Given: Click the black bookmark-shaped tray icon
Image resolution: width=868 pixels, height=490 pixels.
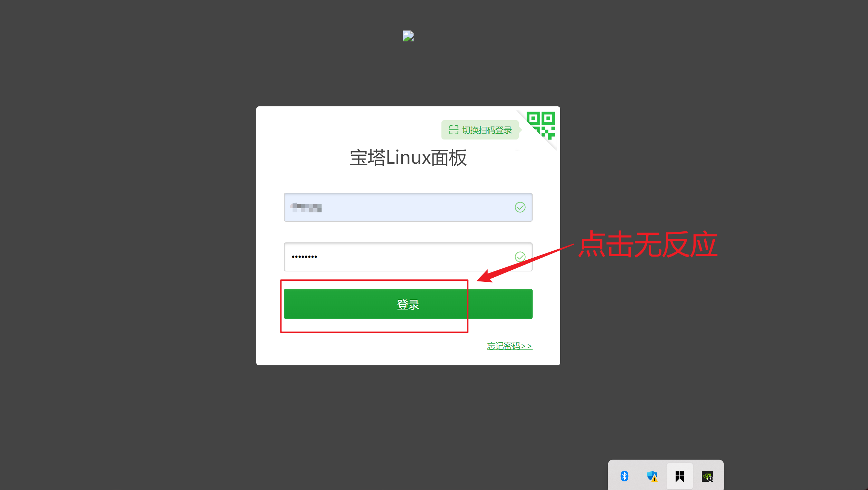Looking at the screenshot, I should click(x=679, y=476).
